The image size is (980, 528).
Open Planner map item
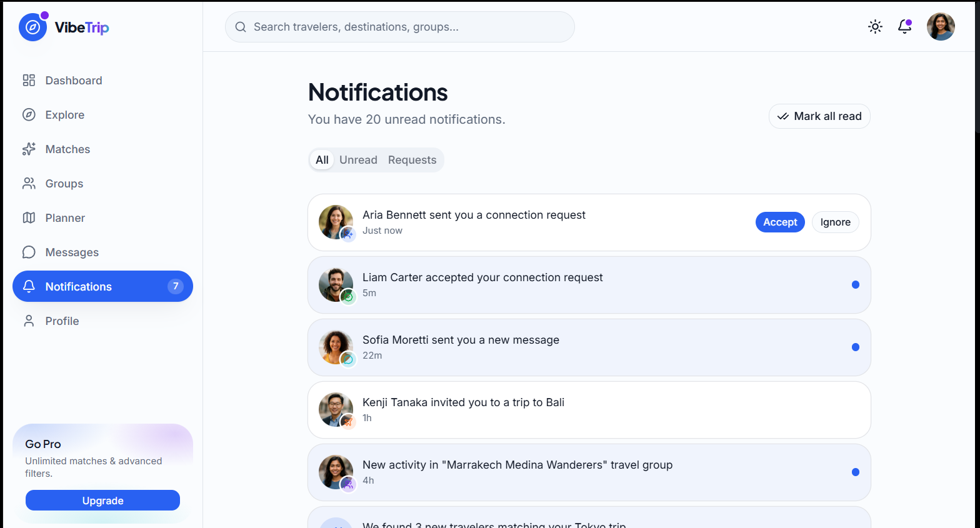pyautogui.click(x=102, y=218)
